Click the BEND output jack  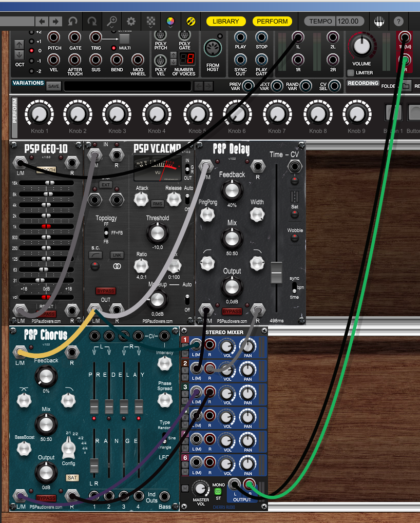click(117, 60)
